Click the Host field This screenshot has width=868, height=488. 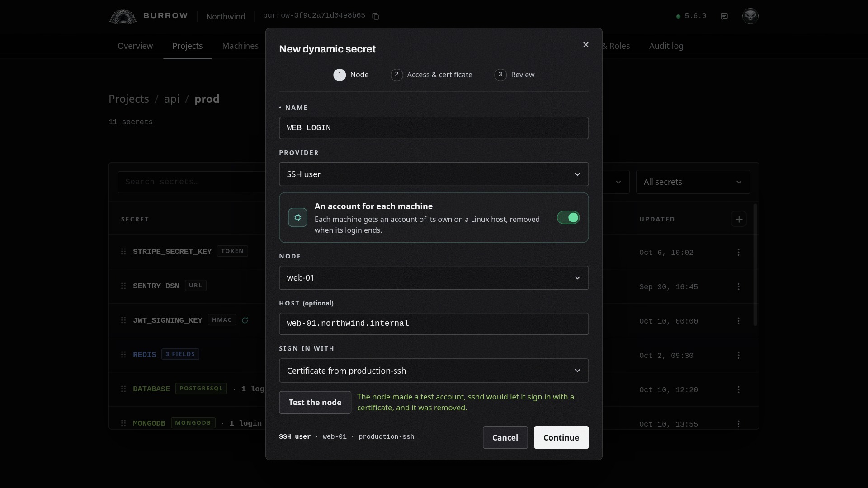click(x=434, y=324)
